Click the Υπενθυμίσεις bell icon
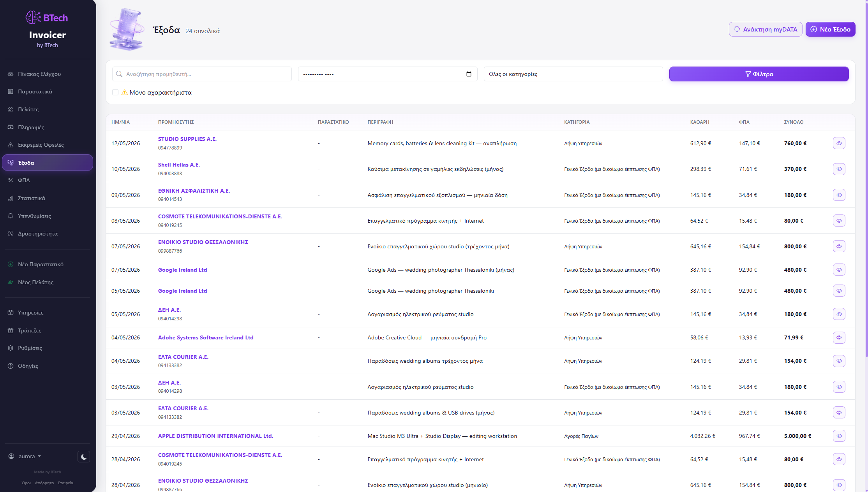Viewport: 868px width, 492px height. coord(11,216)
